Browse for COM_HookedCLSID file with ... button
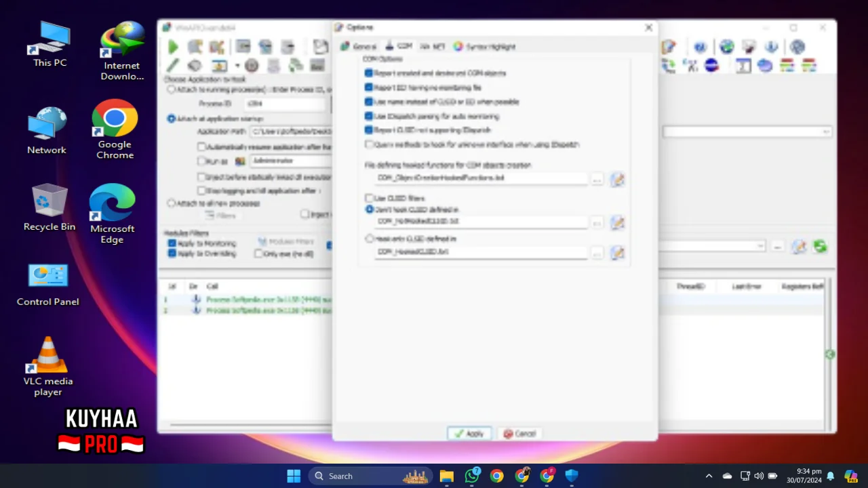 coord(597,253)
